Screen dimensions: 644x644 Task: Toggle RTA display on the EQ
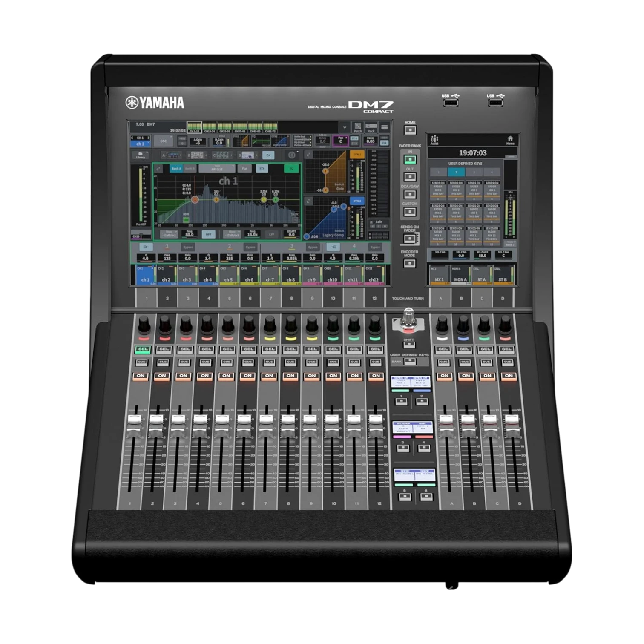coord(262,169)
